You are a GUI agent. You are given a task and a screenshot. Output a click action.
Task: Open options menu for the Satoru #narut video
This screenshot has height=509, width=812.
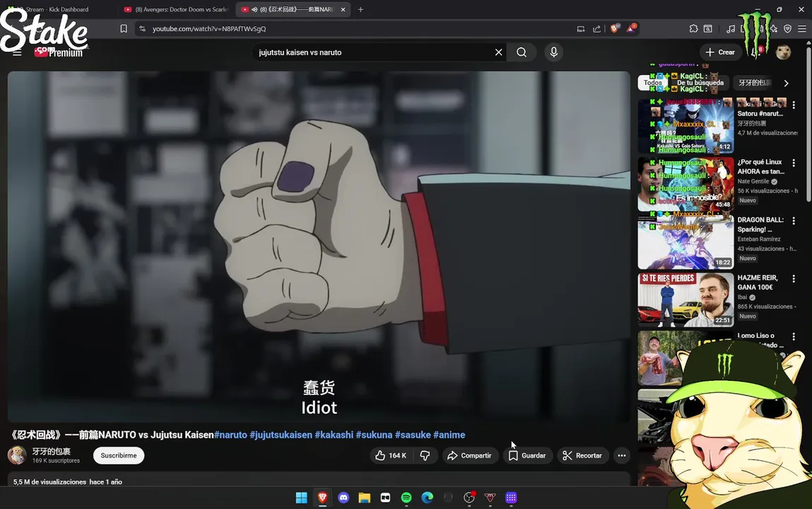tap(794, 105)
